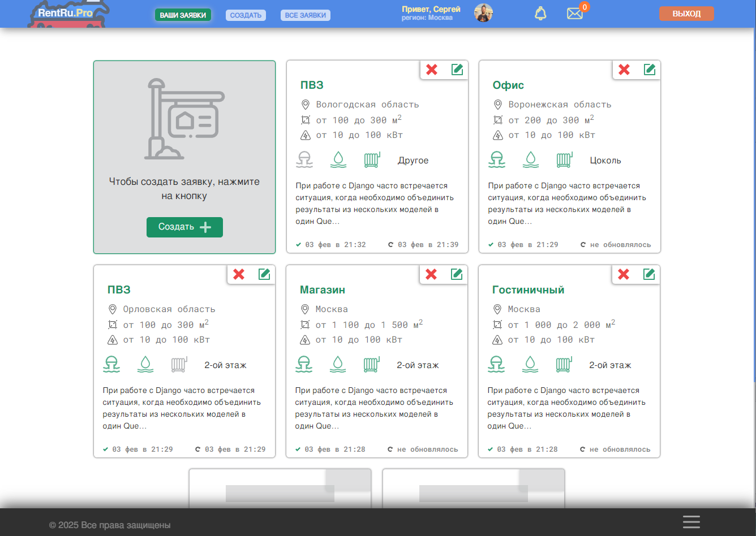The height and width of the screenshot is (536, 756).
Task: Click sewage icon in Магазин card
Action: [304, 365]
